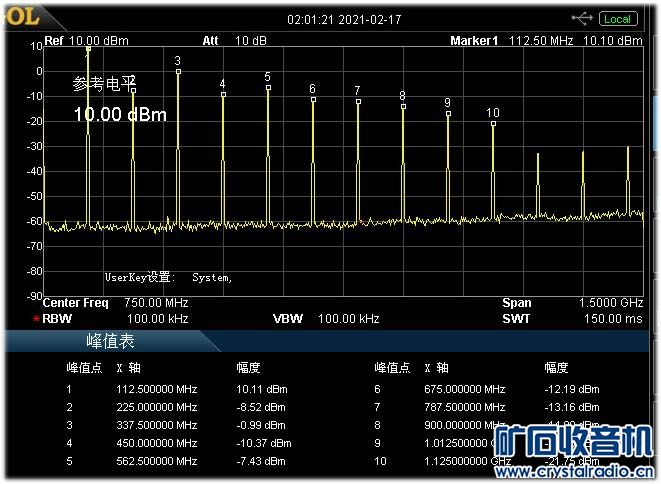Select the -10.37 dBm amplitude cell
The height and width of the screenshot is (484, 661).
tap(263, 443)
